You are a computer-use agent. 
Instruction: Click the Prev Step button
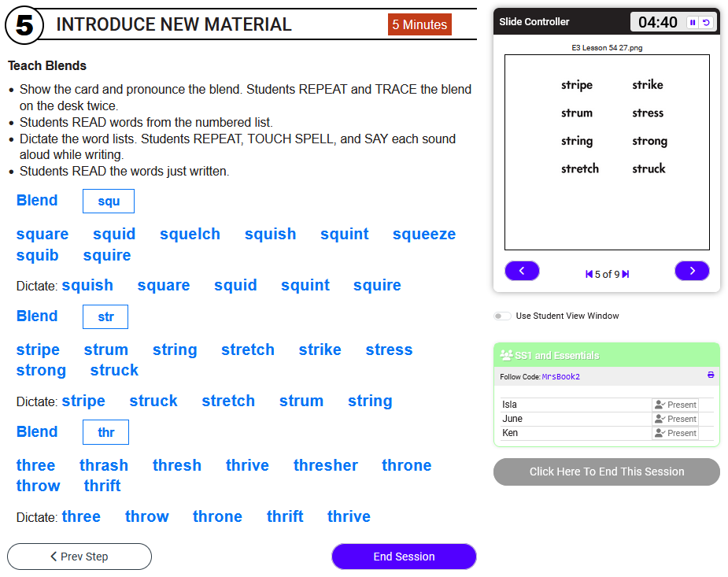79,557
